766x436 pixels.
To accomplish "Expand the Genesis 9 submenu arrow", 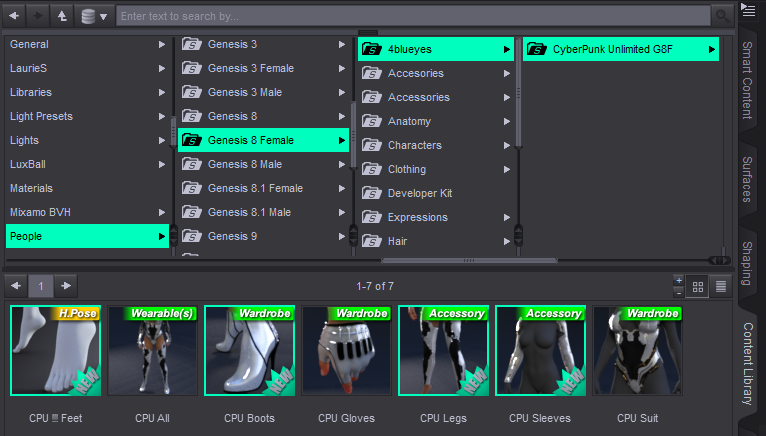I will coord(342,237).
